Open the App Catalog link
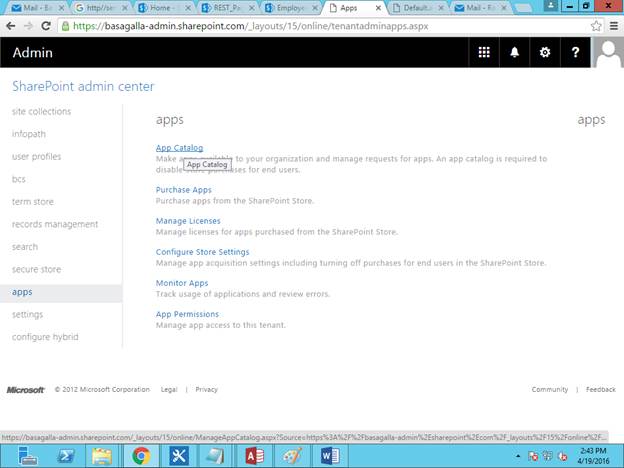 [x=179, y=148]
